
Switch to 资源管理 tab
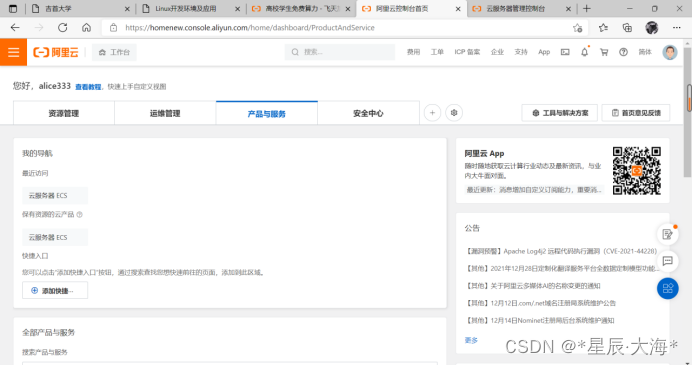[64, 114]
